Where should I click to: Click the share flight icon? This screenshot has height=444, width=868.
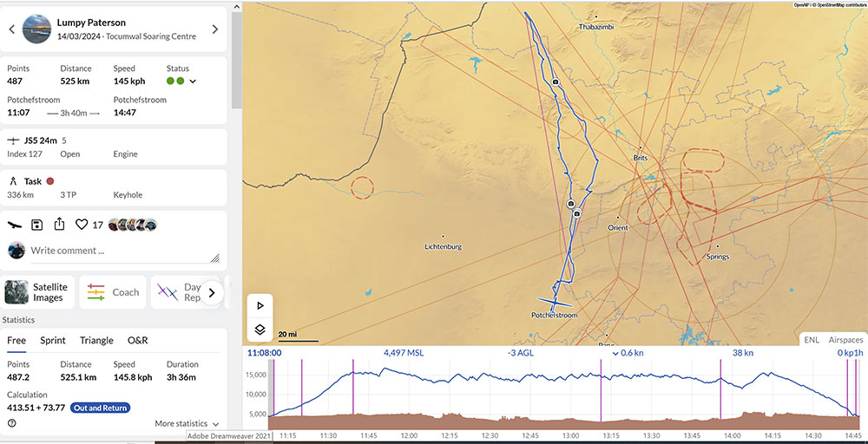[59, 225]
